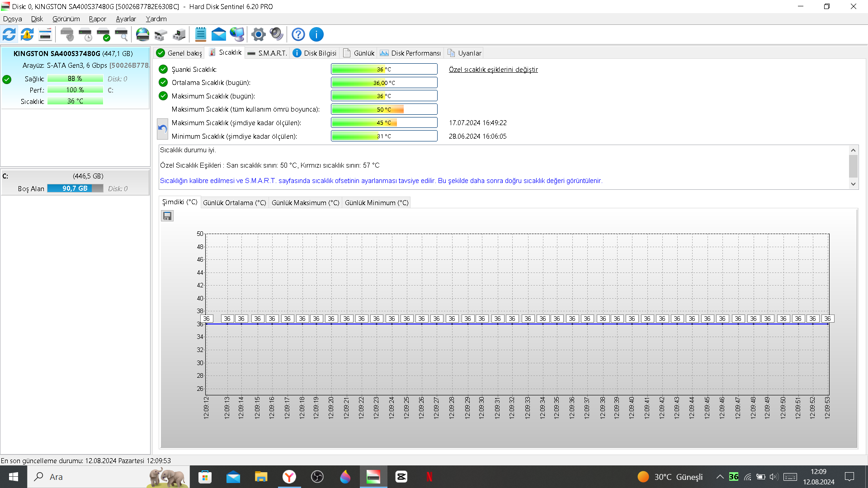The width and height of the screenshot is (868, 488).
Task: Click 'Özel sıcaklık eşiklerini değiştir' link
Action: pos(493,70)
